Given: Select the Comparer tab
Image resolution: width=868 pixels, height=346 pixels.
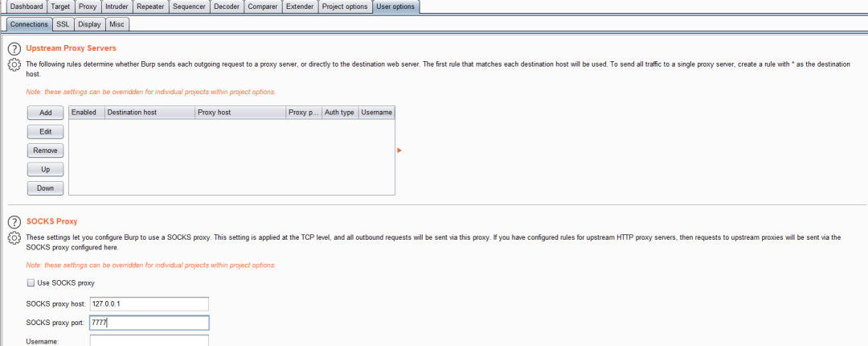Looking at the screenshot, I should [263, 6].
